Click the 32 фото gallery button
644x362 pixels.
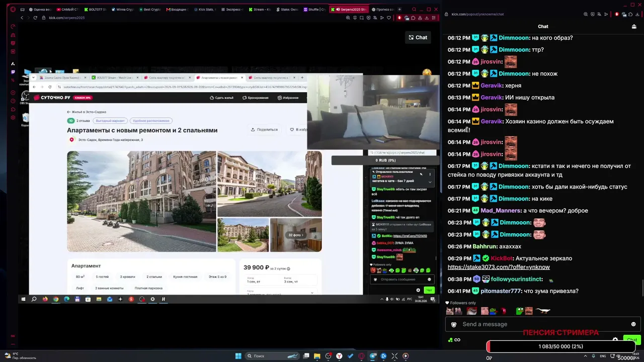(x=296, y=235)
